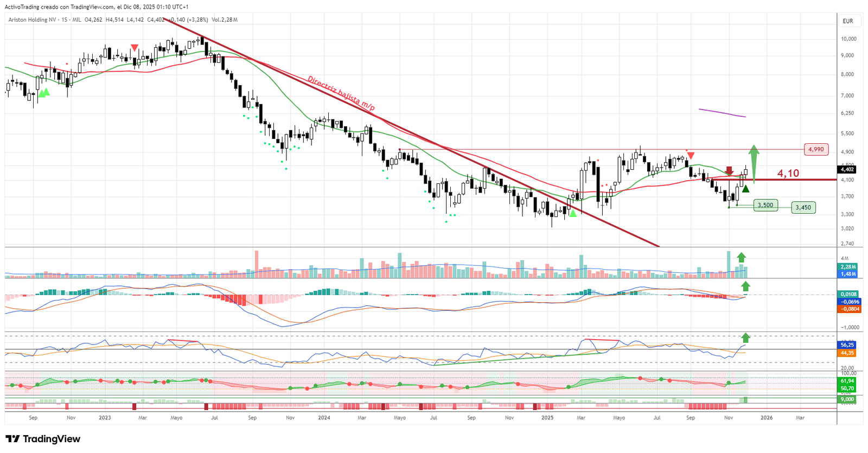Click the 4,990 resistance price label
This screenshot has height=453, width=868.
click(815, 149)
